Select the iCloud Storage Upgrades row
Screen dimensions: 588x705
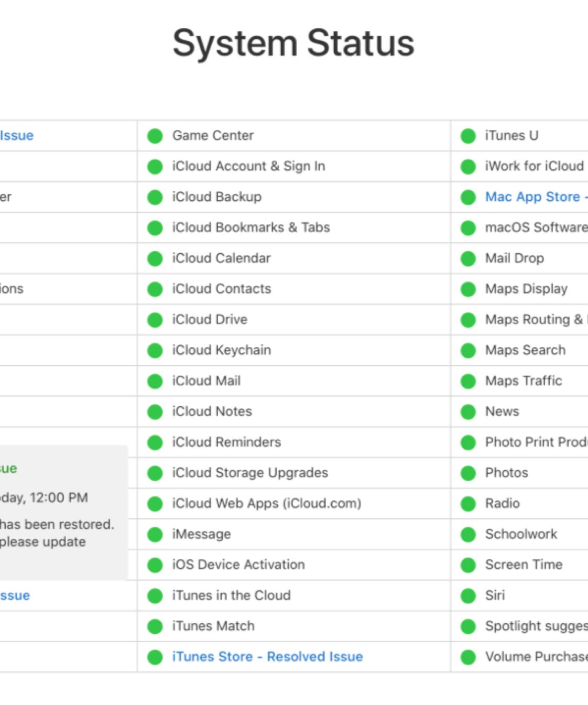pyautogui.click(x=250, y=473)
